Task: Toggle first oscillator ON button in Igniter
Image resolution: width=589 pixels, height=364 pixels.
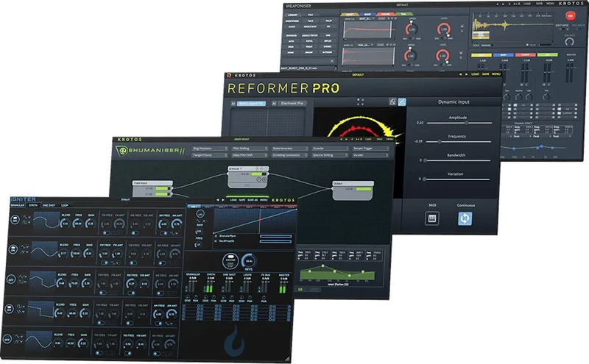Action: tap(15, 220)
